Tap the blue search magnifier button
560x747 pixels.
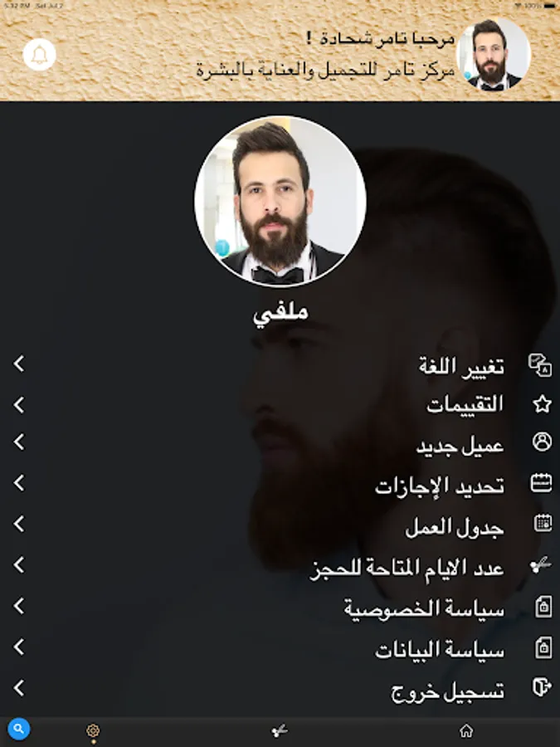[19, 729]
